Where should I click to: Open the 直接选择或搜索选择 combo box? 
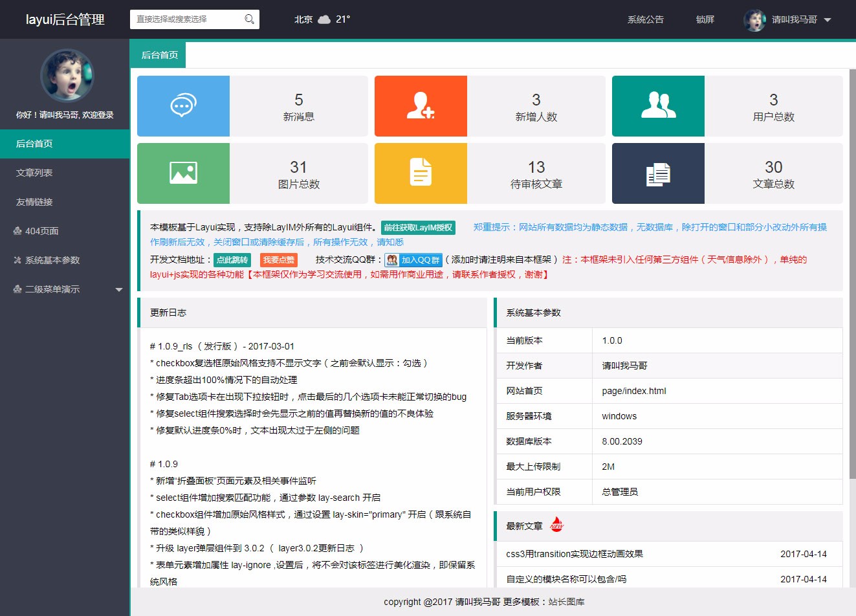(188, 19)
